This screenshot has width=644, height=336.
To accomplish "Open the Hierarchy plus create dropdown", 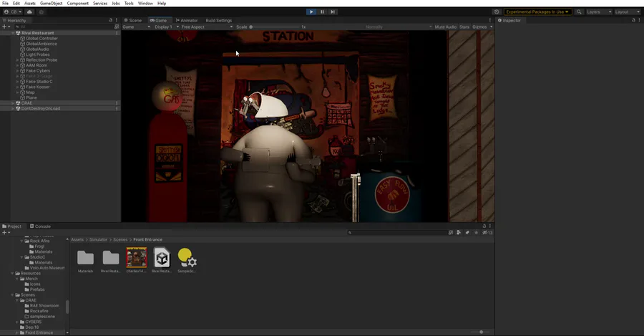I will point(6,27).
